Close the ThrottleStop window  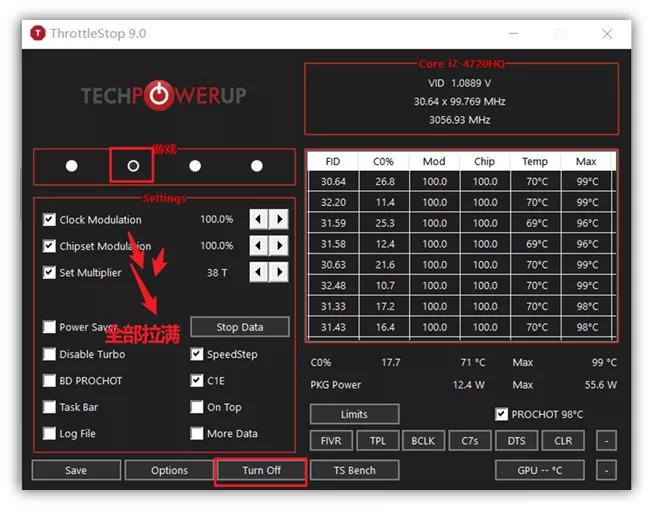[607, 34]
